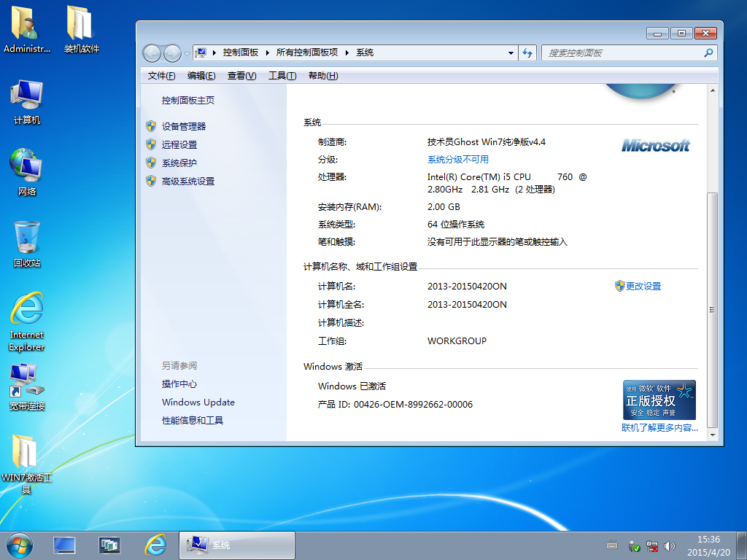Launch Internet Explorer from the taskbar

click(x=155, y=545)
